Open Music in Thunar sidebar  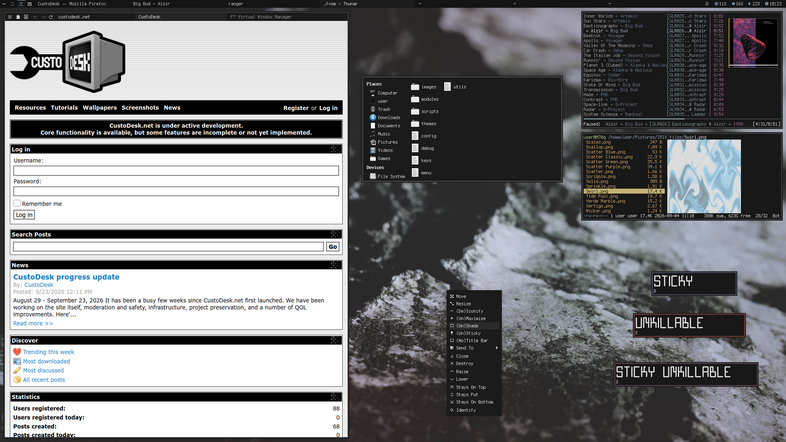380,134
